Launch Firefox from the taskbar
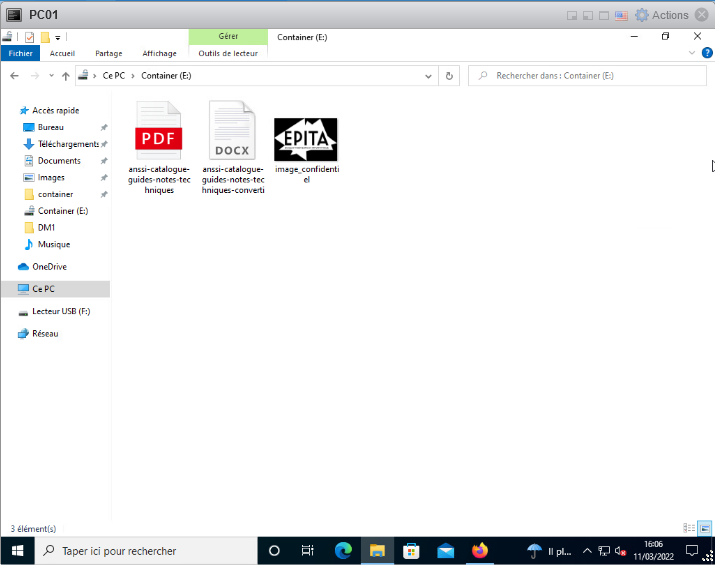Image resolution: width=715 pixels, height=565 pixels. click(479, 551)
